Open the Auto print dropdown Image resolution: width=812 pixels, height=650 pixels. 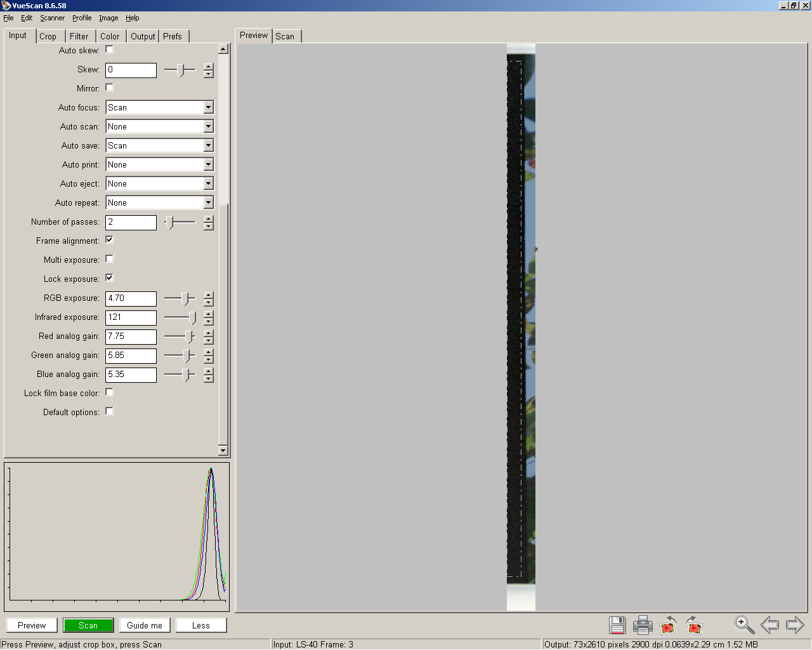coord(208,165)
